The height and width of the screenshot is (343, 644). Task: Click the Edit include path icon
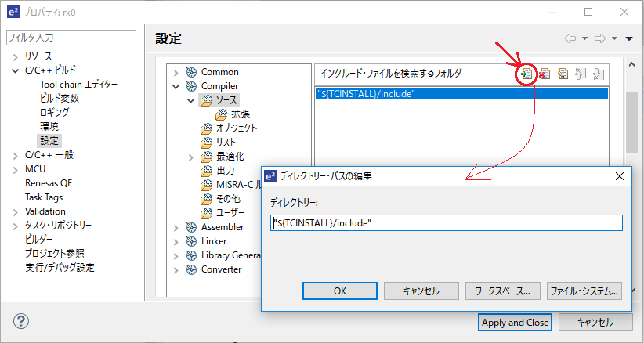click(x=563, y=74)
